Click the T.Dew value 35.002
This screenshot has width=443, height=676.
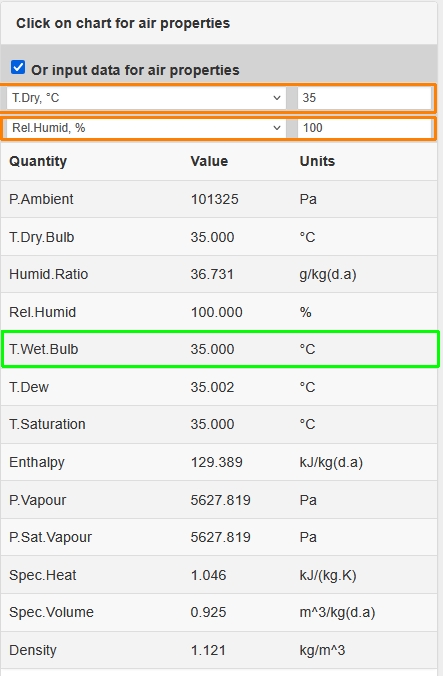pos(212,387)
